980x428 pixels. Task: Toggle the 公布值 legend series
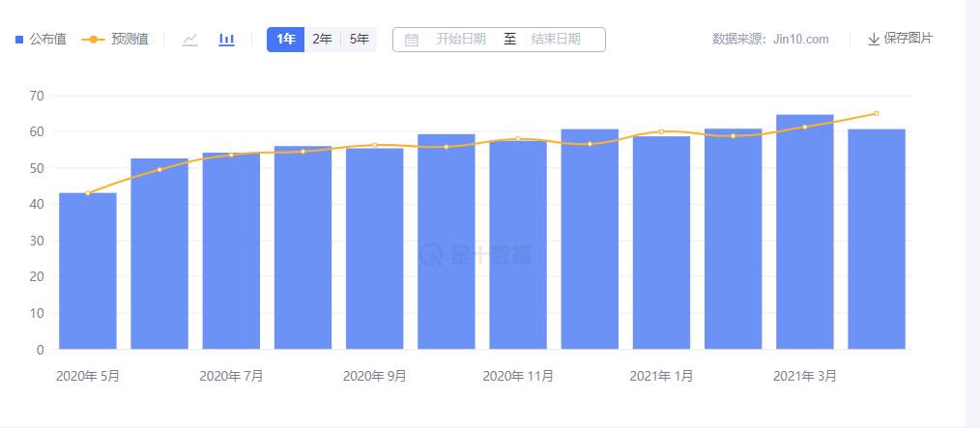click(x=41, y=40)
